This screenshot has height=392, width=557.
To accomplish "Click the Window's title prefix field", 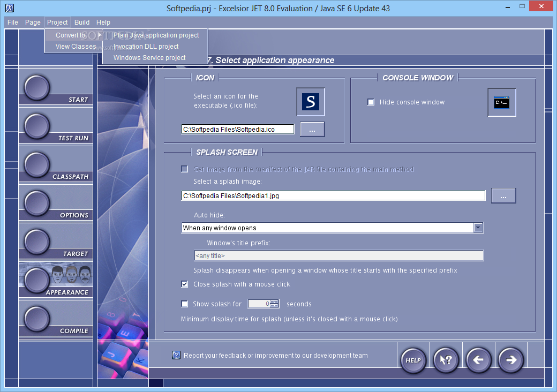I will pos(339,255).
